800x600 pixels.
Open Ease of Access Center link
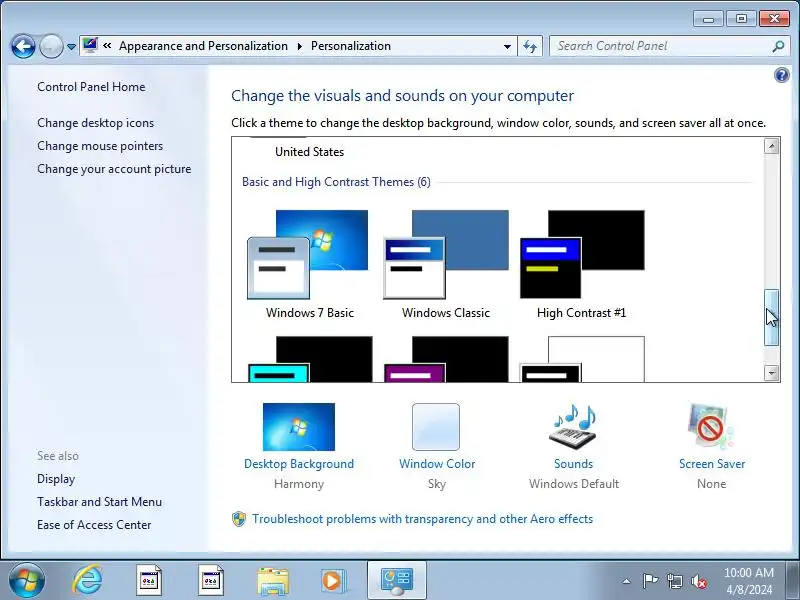pyautogui.click(x=94, y=525)
